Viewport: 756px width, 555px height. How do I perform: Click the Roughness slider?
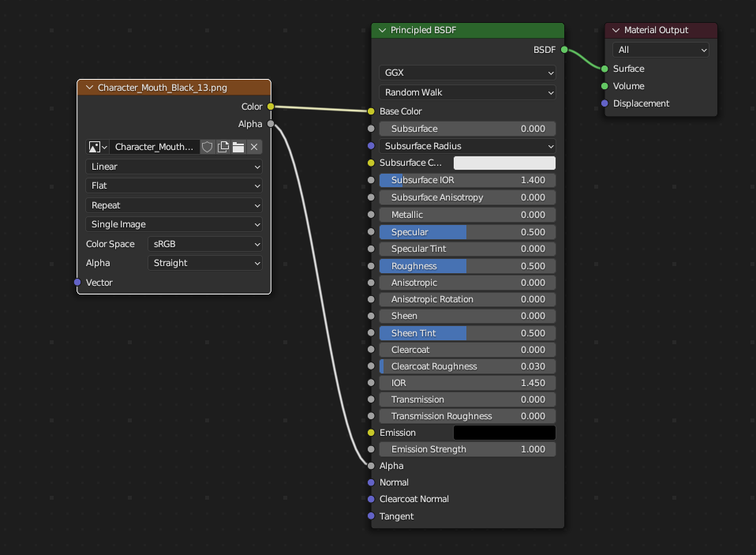point(467,266)
